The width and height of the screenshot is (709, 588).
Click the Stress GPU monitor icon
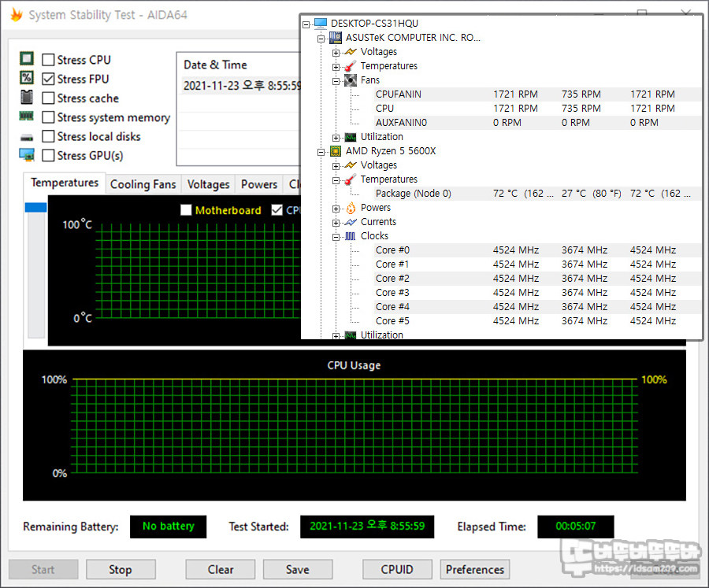(27, 154)
